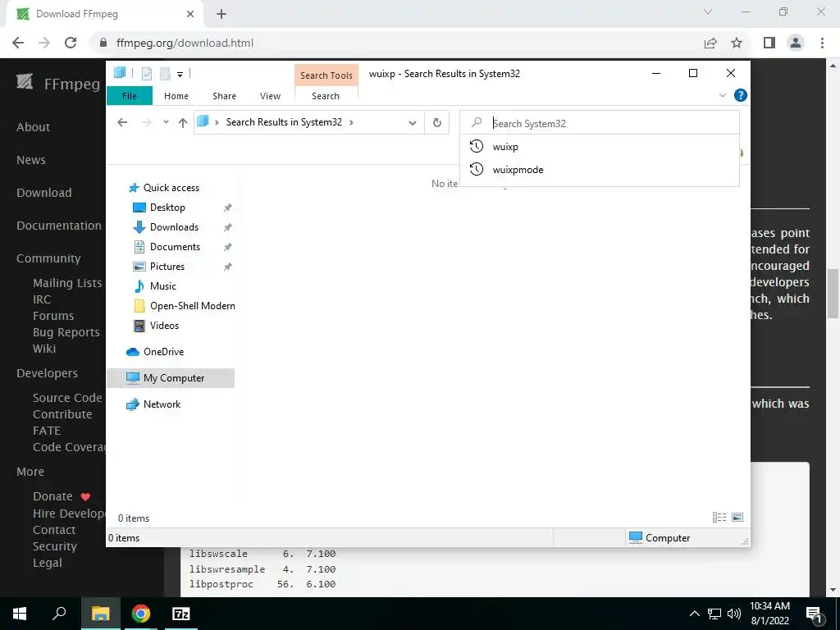Open Downloads folder in navigation pane
840x630 pixels.
click(x=174, y=227)
